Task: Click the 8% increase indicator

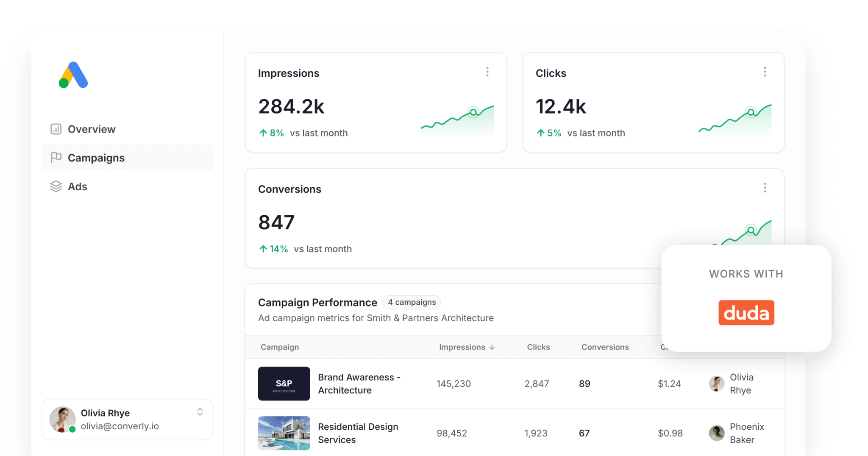Action: point(271,133)
